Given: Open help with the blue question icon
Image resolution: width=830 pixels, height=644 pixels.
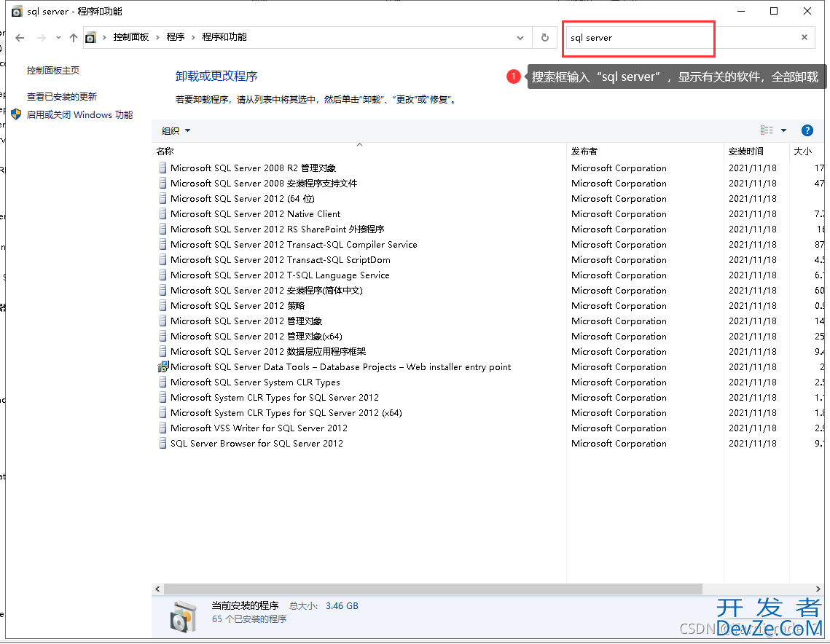Looking at the screenshot, I should click(x=807, y=130).
